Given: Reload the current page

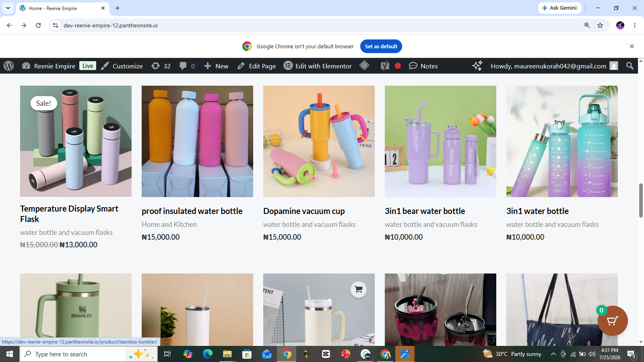Looking at the screenshot, I should [x=38, y=25].
